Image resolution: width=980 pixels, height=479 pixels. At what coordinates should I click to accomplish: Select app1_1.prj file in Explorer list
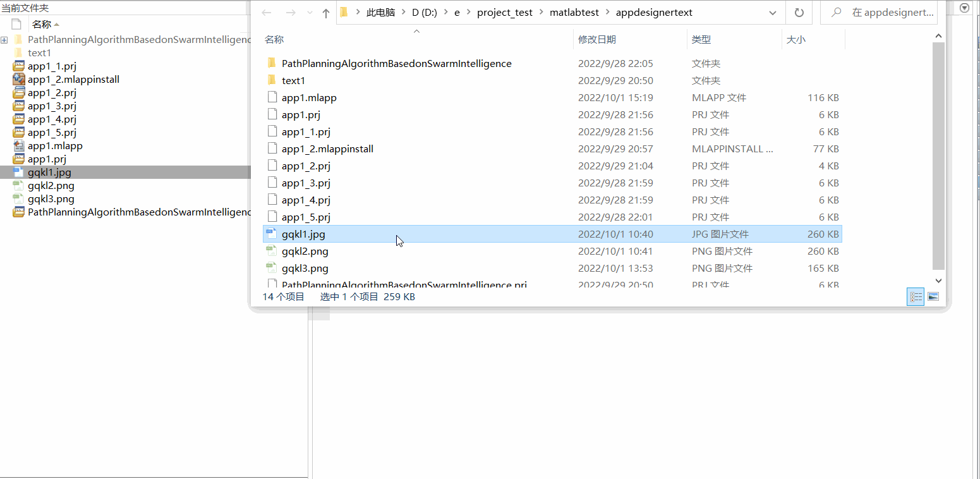[x=552, y=131]
